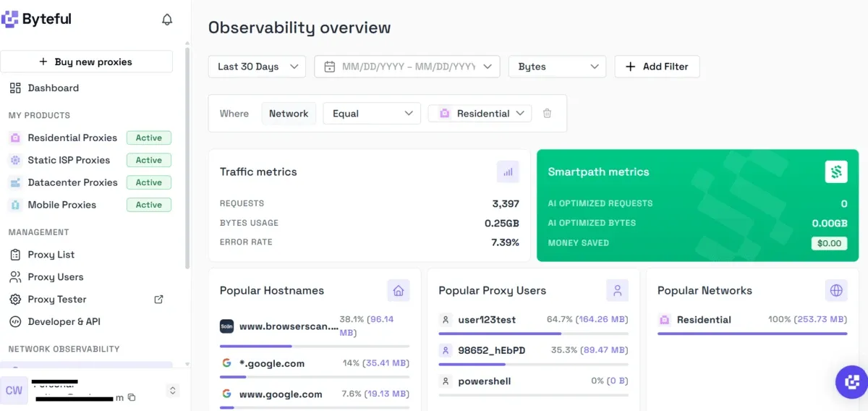Screen dimensions: 868x411
Task: Click Popular Networks globe icon
Action: coord(836,291)
